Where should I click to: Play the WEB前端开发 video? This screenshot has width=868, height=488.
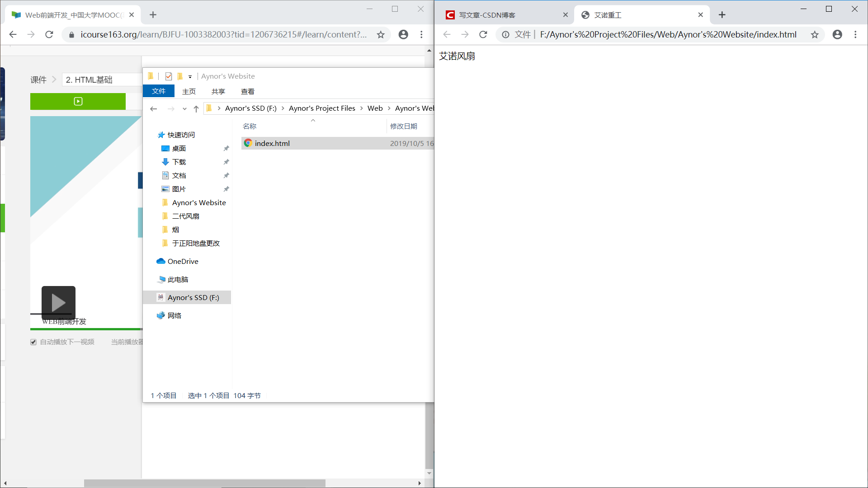click(x=58, y=303)
